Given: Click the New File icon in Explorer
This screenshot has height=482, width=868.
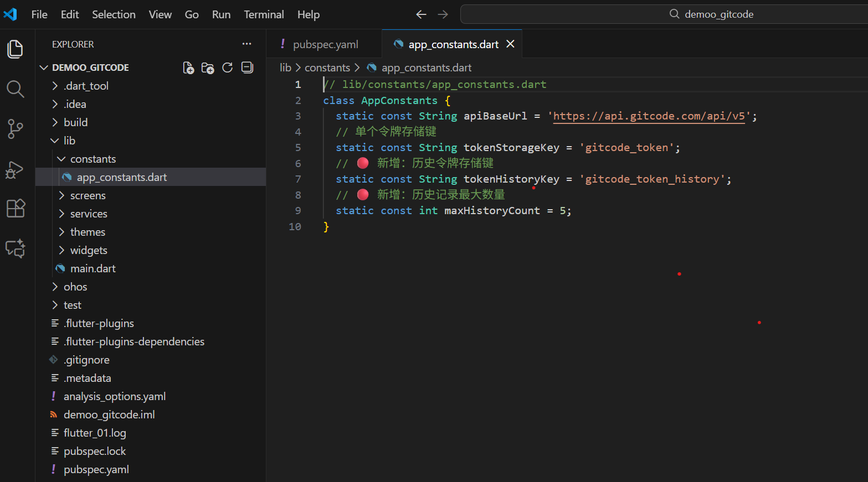Looking at the screenshot, I should (x=188, y=68).
